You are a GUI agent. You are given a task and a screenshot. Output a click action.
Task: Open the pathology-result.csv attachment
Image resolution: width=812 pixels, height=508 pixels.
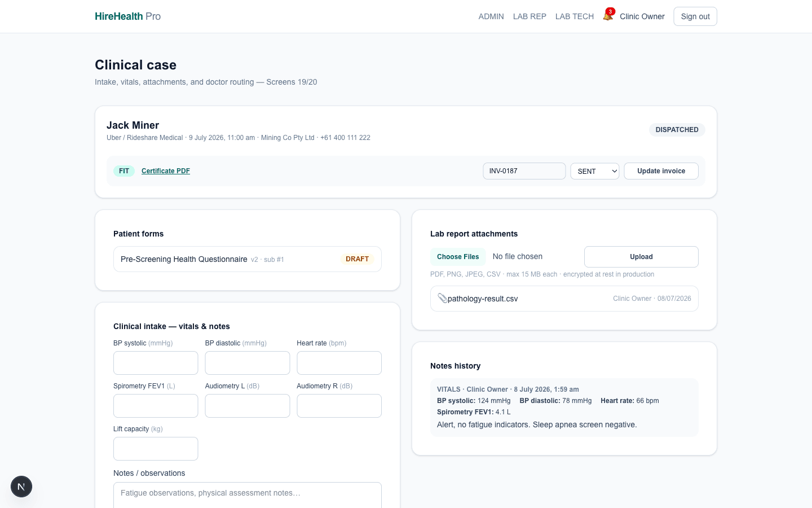[564, 299]
